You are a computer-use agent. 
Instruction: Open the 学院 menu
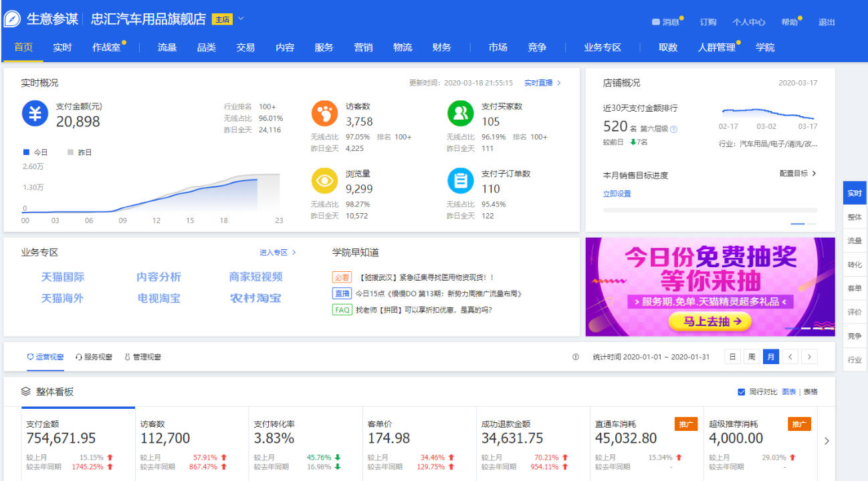point(765,47)
